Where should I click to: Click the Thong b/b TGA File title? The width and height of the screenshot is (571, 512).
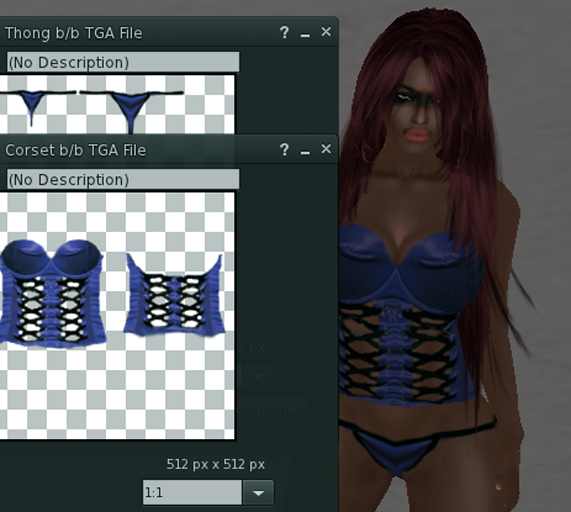coord(74,33)
